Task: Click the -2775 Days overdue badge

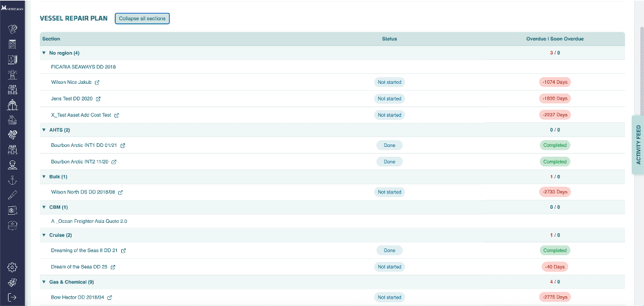Action: coord(555,297)
